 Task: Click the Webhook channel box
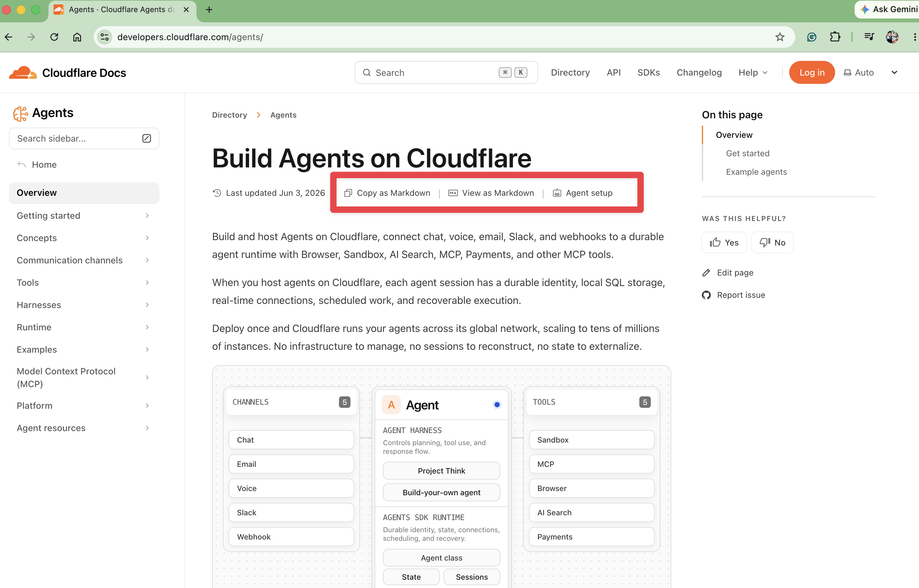(291, 537)
